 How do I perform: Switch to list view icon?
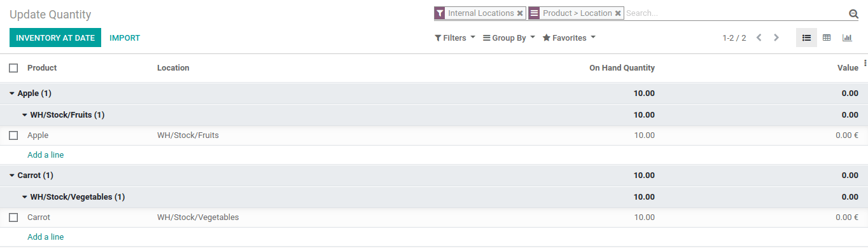(x=806, y=38)
